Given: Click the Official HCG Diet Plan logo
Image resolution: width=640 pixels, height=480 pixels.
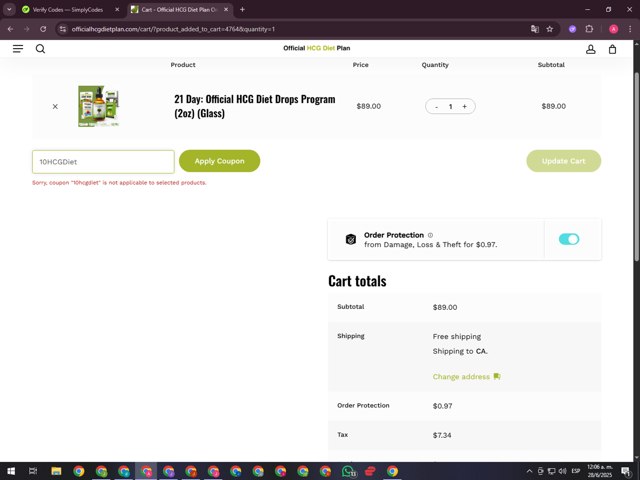Looking at the screenshot, I should click(x=317, y=48).
